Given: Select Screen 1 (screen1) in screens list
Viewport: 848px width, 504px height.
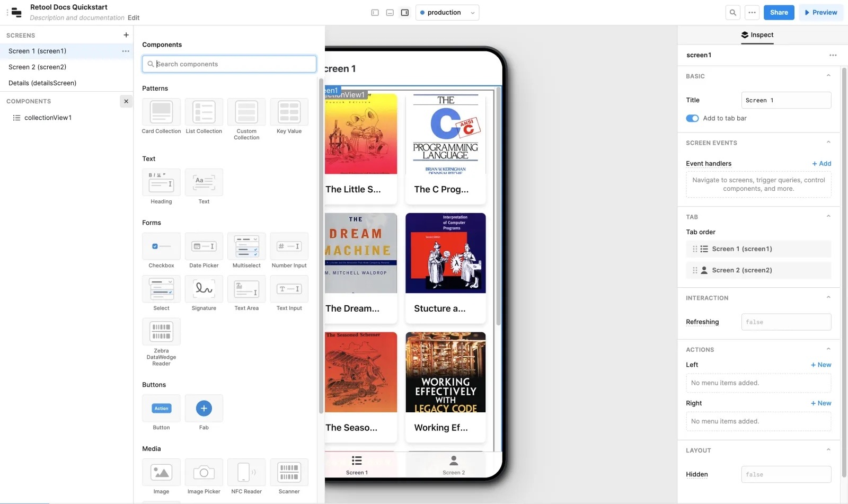Looking at the screenshot, I should [66, 51].
